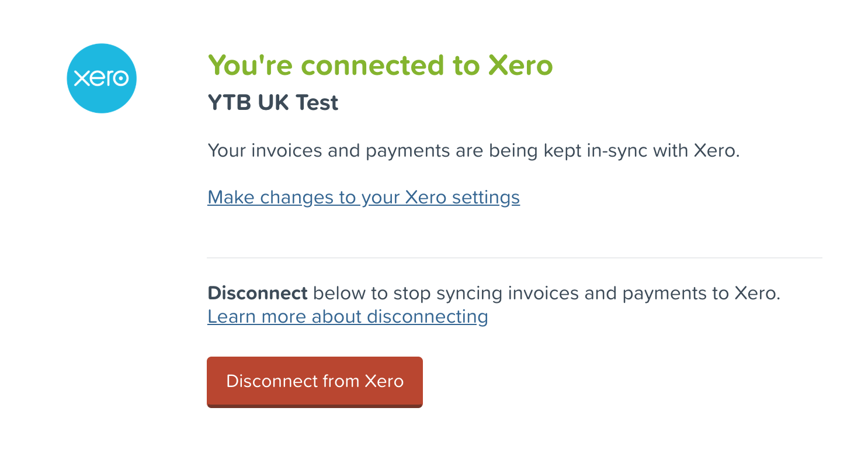Open the Xero settings link below the sync message
The width and height of the screenshot is (868, 456).
pos(363,198)
